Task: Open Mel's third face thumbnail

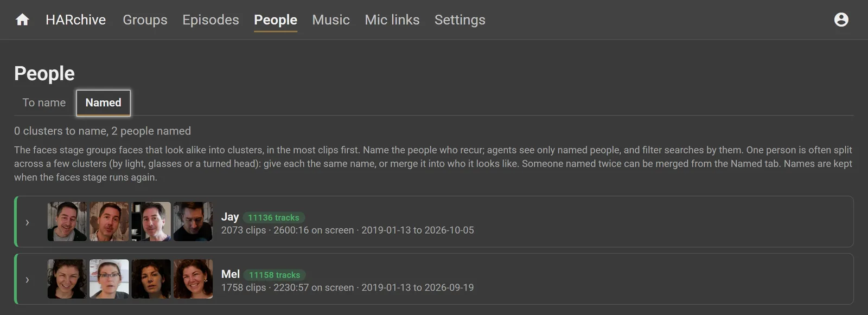Action: click(x=151, y=279)
